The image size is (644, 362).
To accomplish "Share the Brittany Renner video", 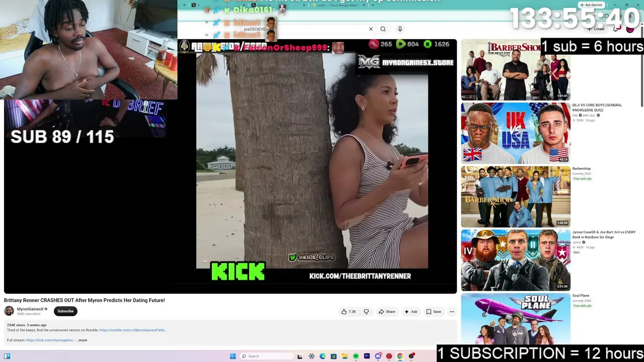I will pyautogui.click(x=387, y=312).
